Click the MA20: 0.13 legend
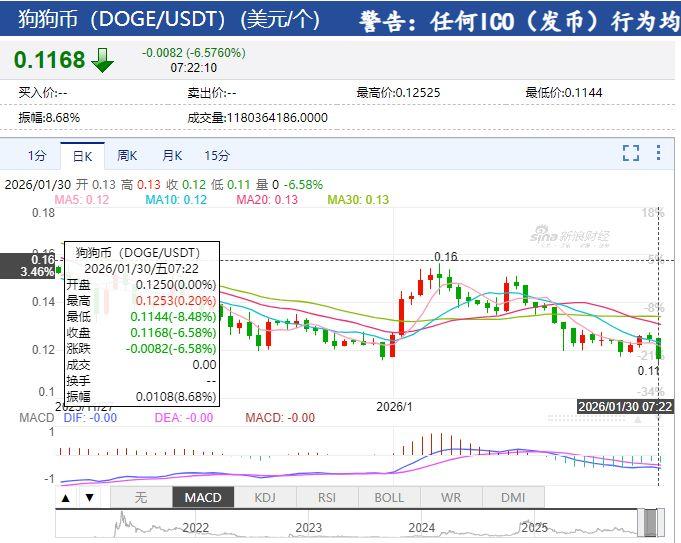 coord(267,200)
